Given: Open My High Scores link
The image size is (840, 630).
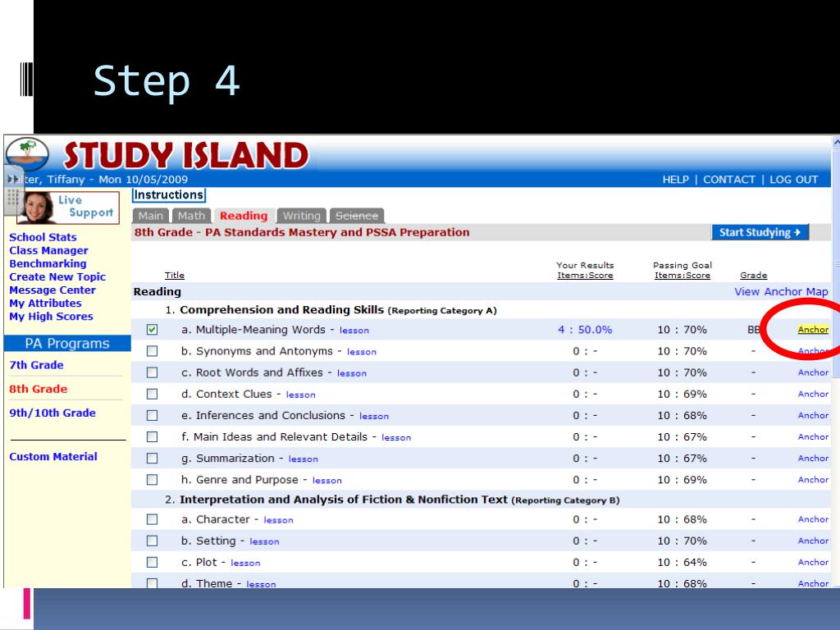Looking at the screenshot, I should tap(51, 317).
